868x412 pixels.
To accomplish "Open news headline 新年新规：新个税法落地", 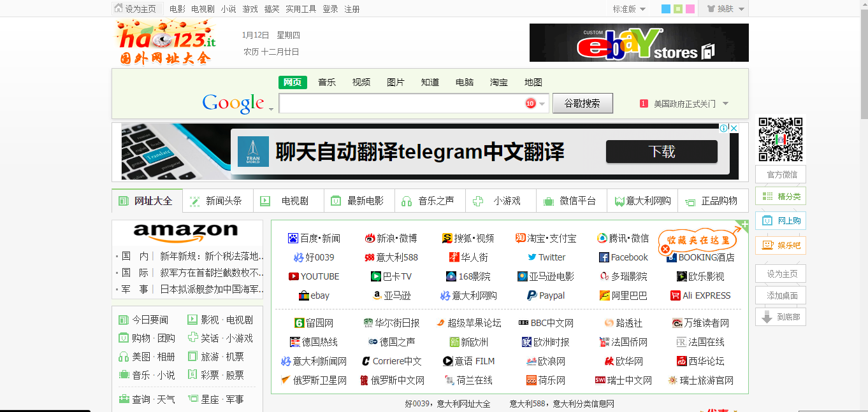I will [x=212, y=256].
